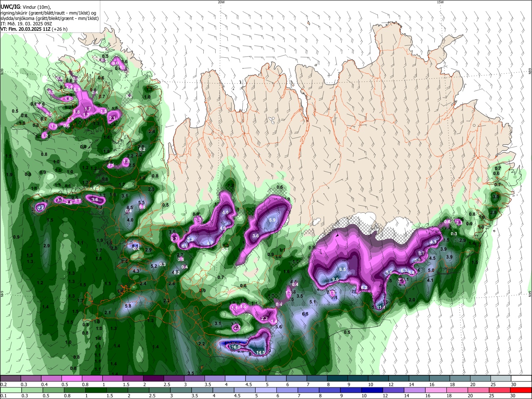The width and height of the screenshot is (532, 399).
Task: Click the UWC/IG Vindur (10m) title text
Action: 26,7
